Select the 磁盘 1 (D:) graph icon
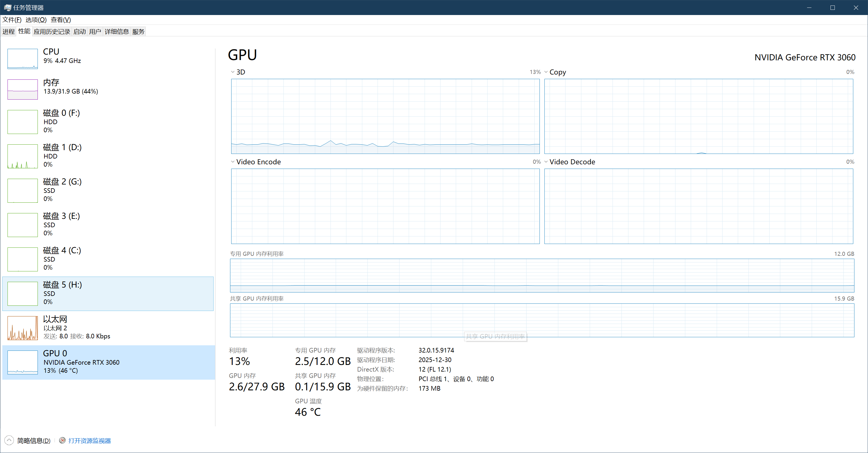The image size is (868, 453). pyautogui.click(x=22, y=156)
